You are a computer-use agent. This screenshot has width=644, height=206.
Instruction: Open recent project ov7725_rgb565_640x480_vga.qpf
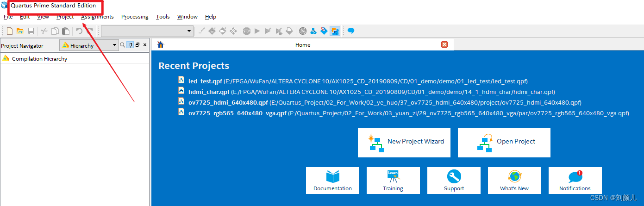point(409,113)
